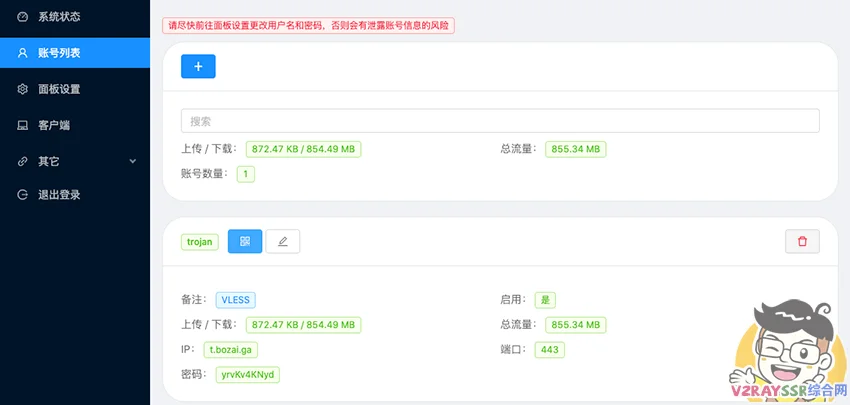Click the user icon beside 账号列表

[22, 53]
